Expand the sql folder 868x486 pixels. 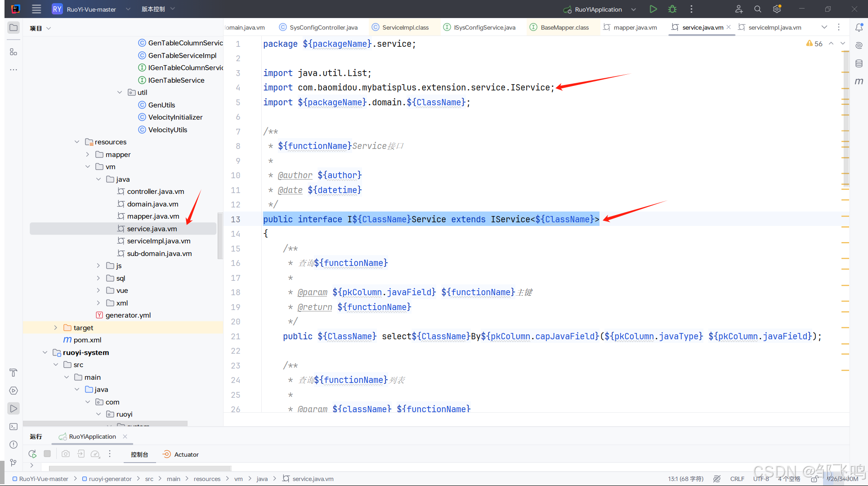click(98, 278)
